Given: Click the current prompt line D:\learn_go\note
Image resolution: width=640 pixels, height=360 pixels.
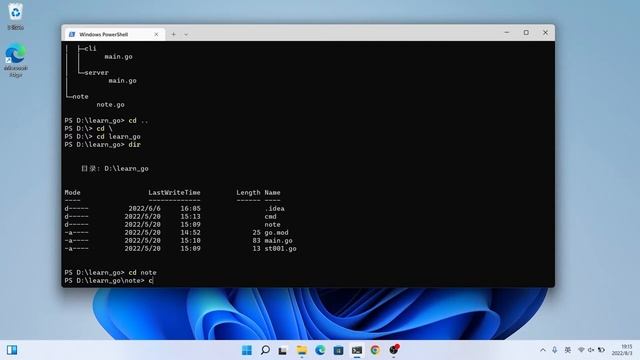Looking at the screenshot, I should (109, 280).
